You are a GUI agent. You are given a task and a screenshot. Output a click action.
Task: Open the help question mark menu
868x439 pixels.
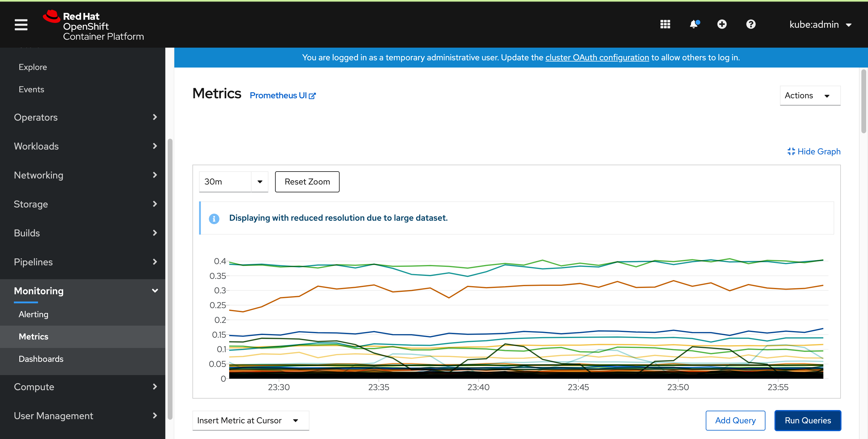(751, 24)
